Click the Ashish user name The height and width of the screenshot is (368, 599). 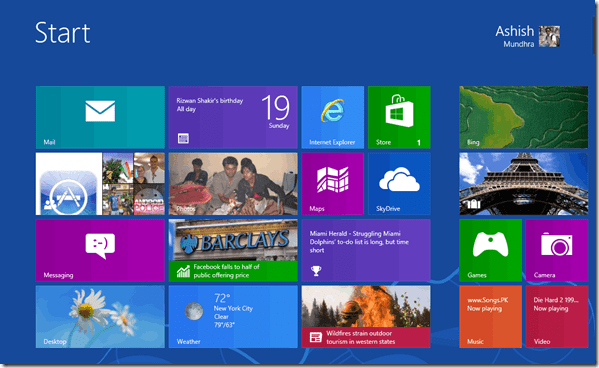click(x=515, y=31)
